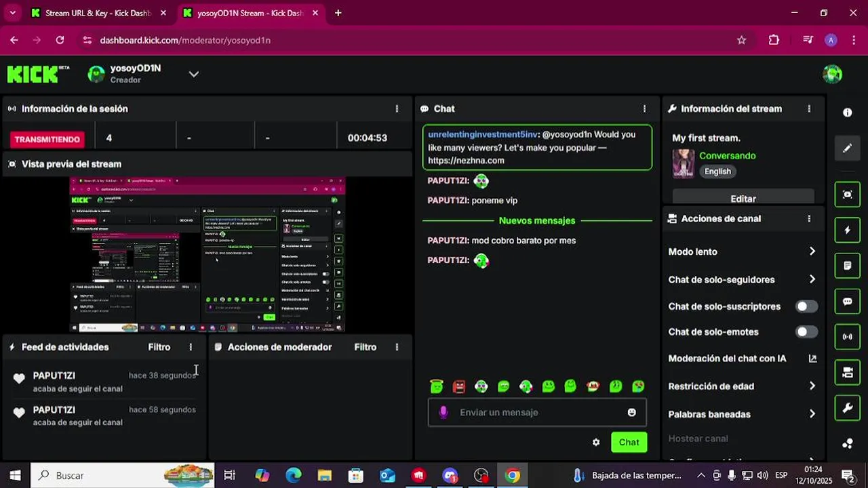This screenshot has width=868, height=488.
Task: Click the stream preview thumbnail
Action: pos(208,254)
